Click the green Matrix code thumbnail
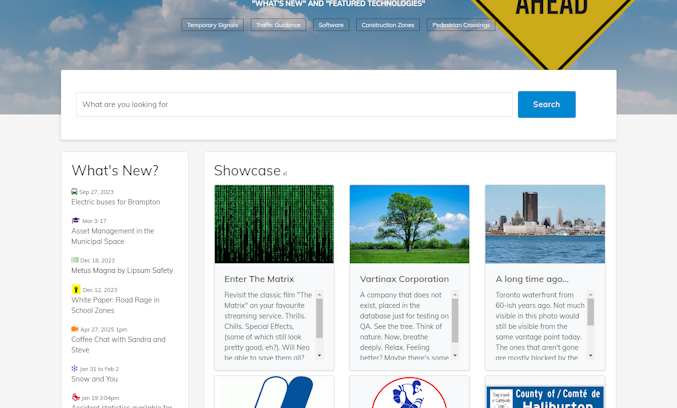The height and width of the screenshot is (408, 677). tap(274, 224)
